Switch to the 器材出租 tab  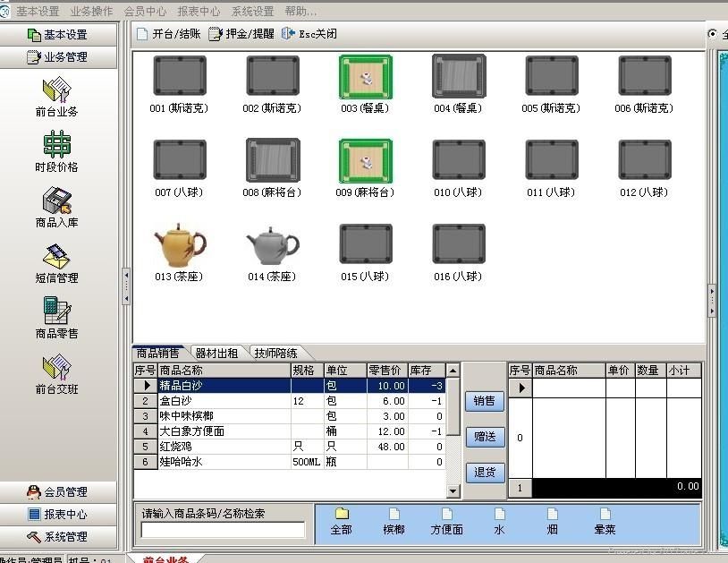click(216, 353)
